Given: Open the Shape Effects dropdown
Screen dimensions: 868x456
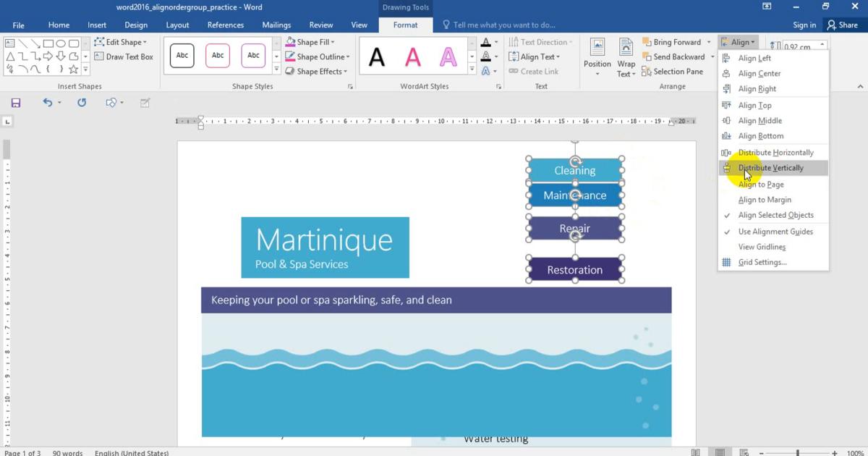Looking at the screenshot, I should click(317, 71).
